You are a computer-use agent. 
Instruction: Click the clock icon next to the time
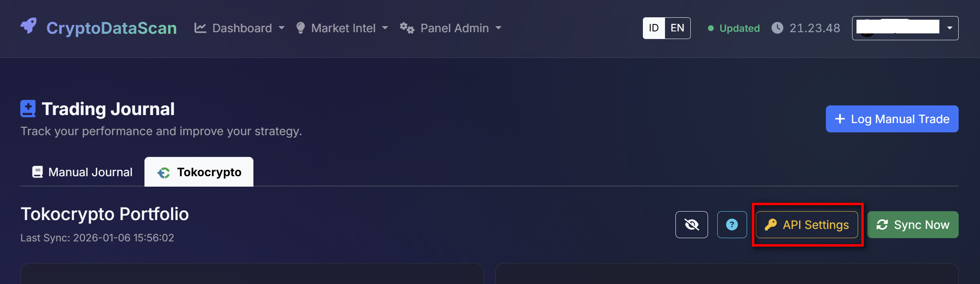[x=776, y=28]
